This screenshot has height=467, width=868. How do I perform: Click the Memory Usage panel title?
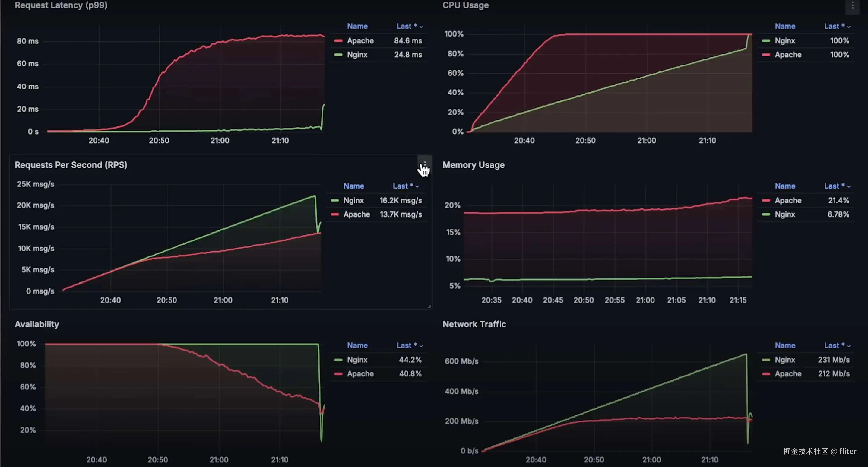[x=473, y=165]
